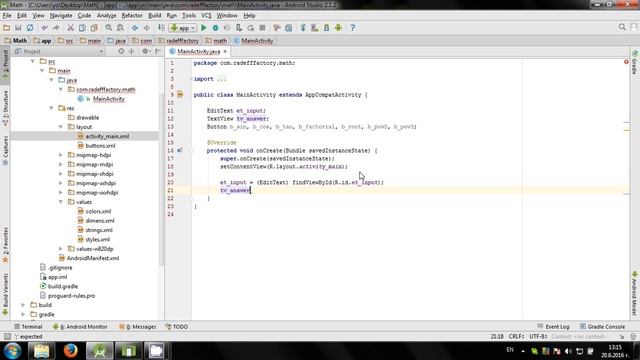Click the volume speaker tray icon
The height and width of the screenshot is (360, 640).
pyautogui.click(x=568, y=351)
